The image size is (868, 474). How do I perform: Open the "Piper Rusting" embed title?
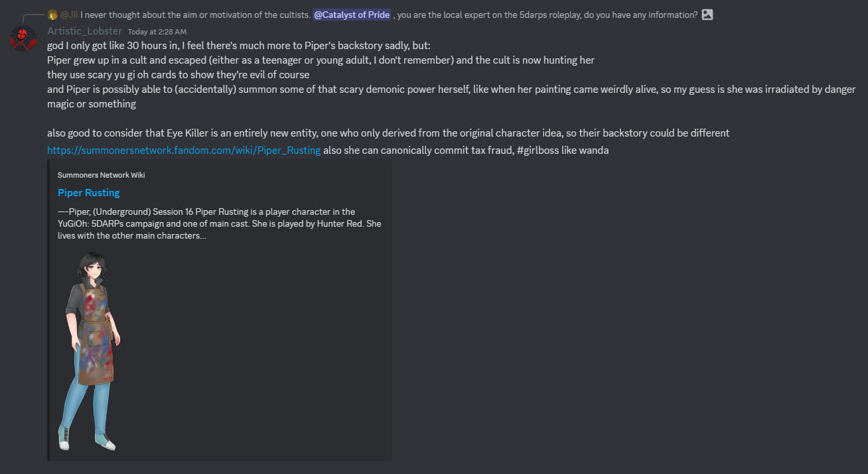click(88, 193)
